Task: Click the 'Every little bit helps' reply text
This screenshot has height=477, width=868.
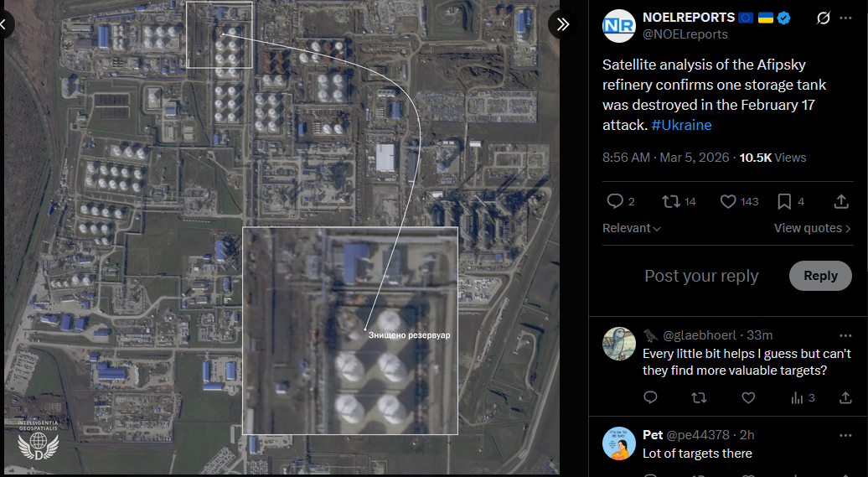Action: pos(747,362)
